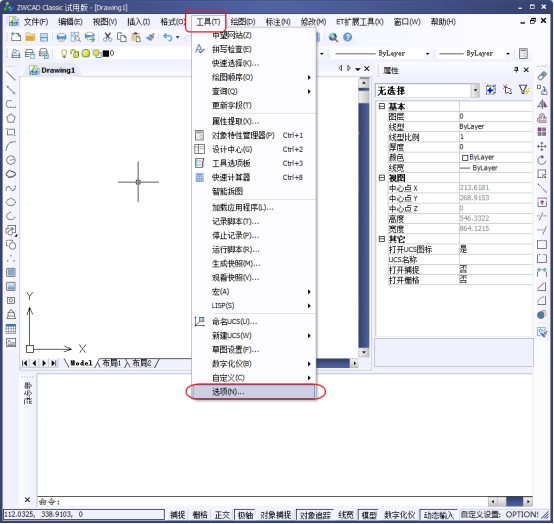Choose 设计中心(G) menu entry
Viewport: 554px width, 524px height.
tap(254, 149)
